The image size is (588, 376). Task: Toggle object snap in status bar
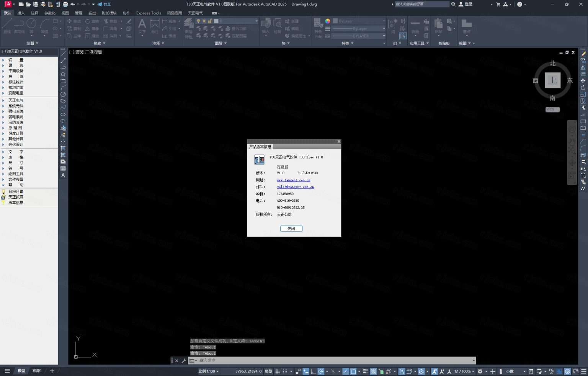[353, 371]
